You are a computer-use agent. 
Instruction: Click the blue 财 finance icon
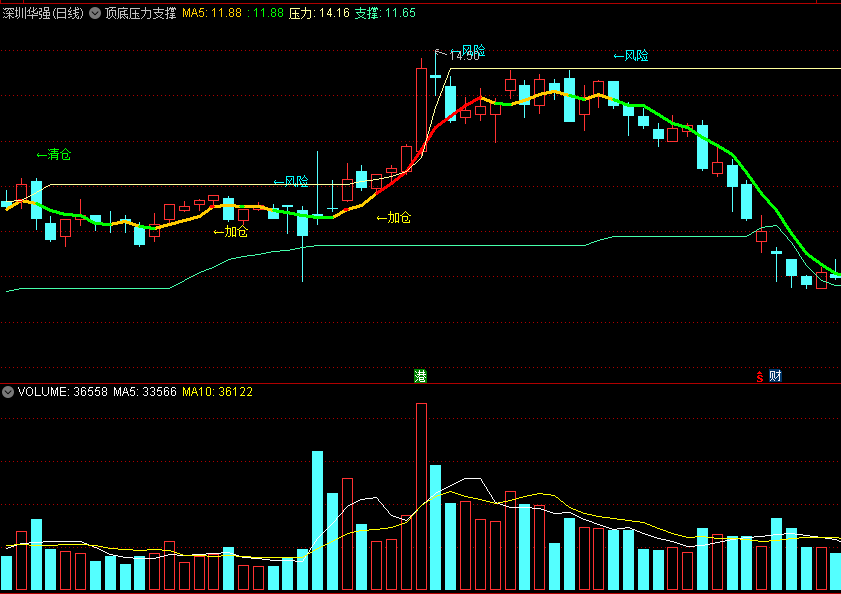[x=776, y=376]
